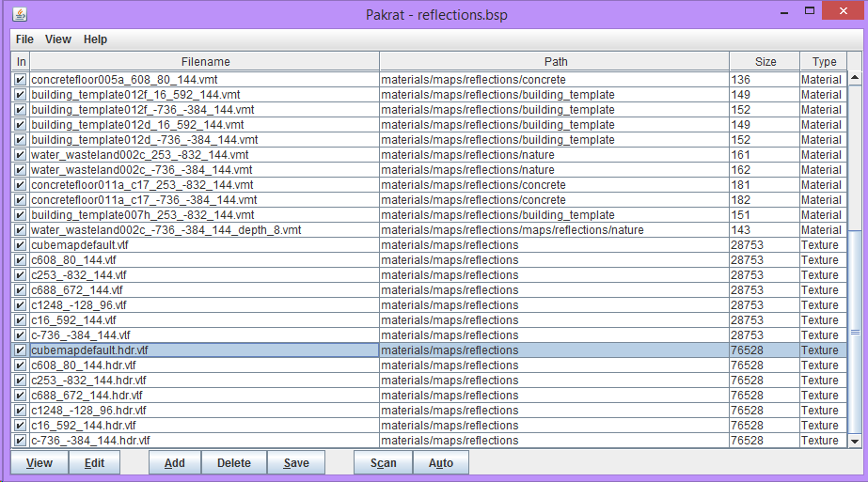This screenshot has width=868, height=482.
Task: Click the Edit button
Action: tap(94, 462)
